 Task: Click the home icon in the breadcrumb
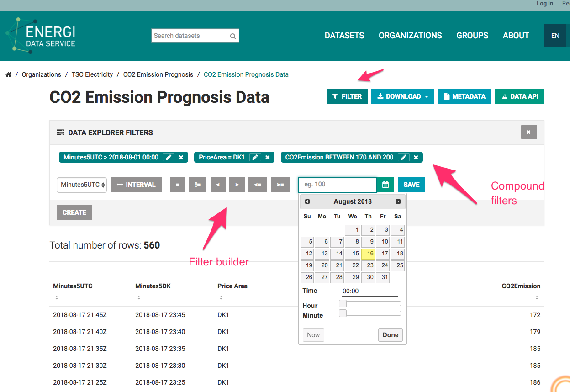click(8, 74)
